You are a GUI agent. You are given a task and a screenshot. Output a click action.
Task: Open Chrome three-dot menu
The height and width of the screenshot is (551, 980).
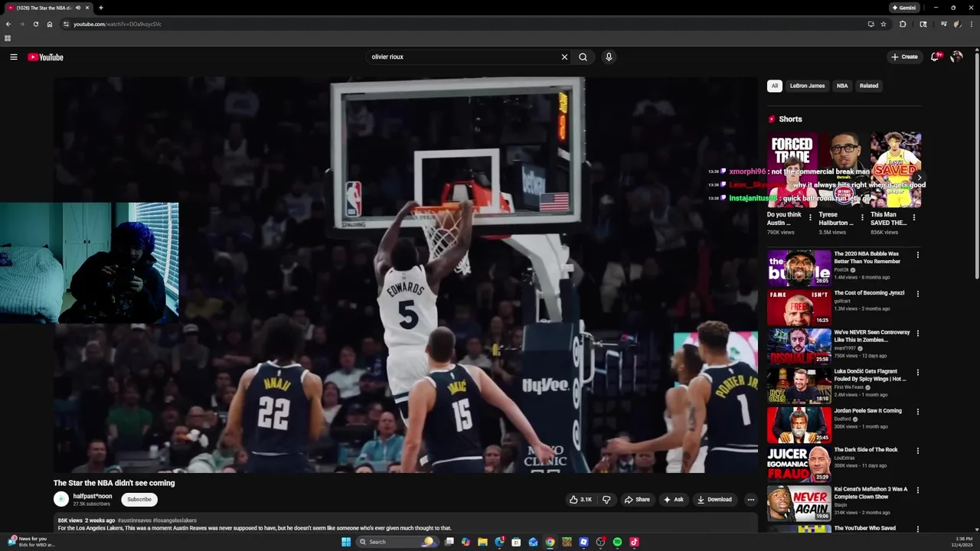pos(971,24)
